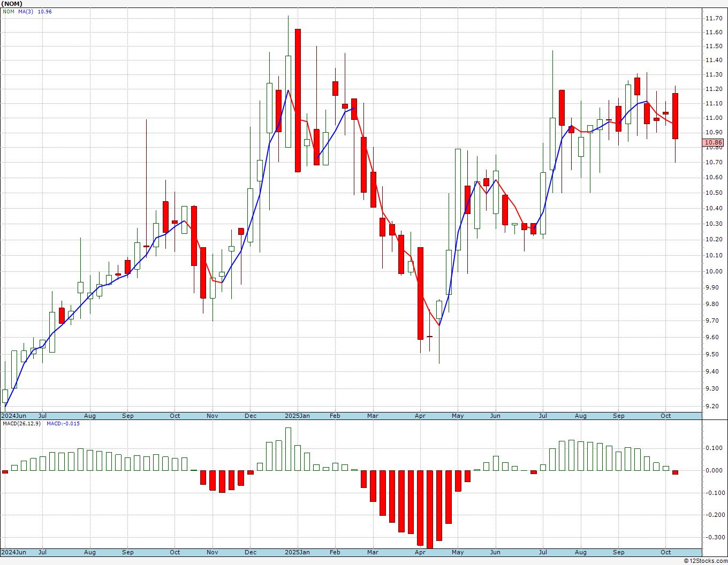Click Dec on the MACD panel axis

click(x=251, y=552)
